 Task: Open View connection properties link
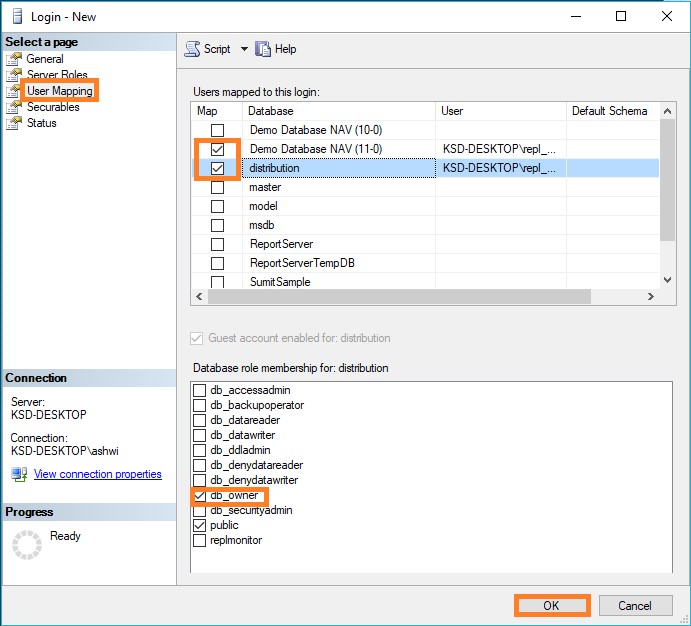click(97, 474)
